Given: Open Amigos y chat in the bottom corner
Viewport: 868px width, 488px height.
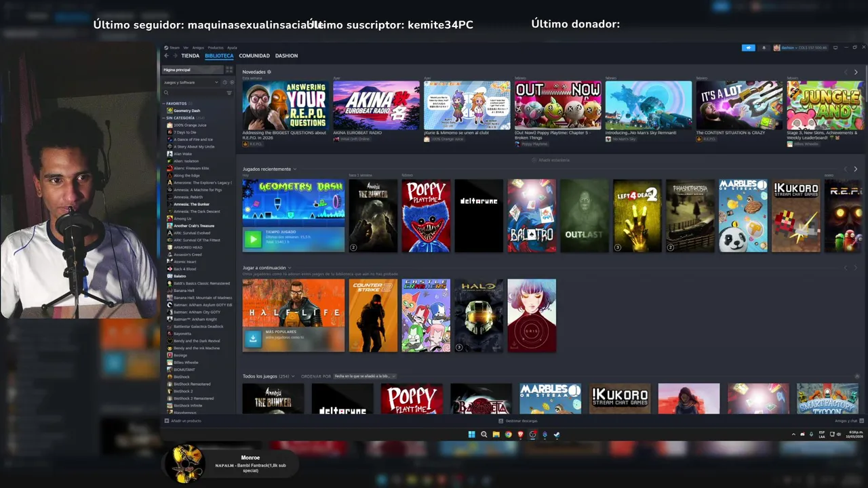Looking at the screenshot, I should pyautogui.click(x=848, y=421).
